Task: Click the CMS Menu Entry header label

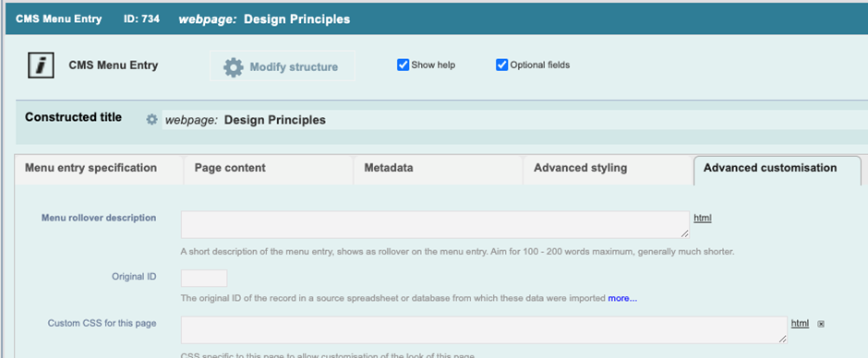Action: tap(59, 18)
